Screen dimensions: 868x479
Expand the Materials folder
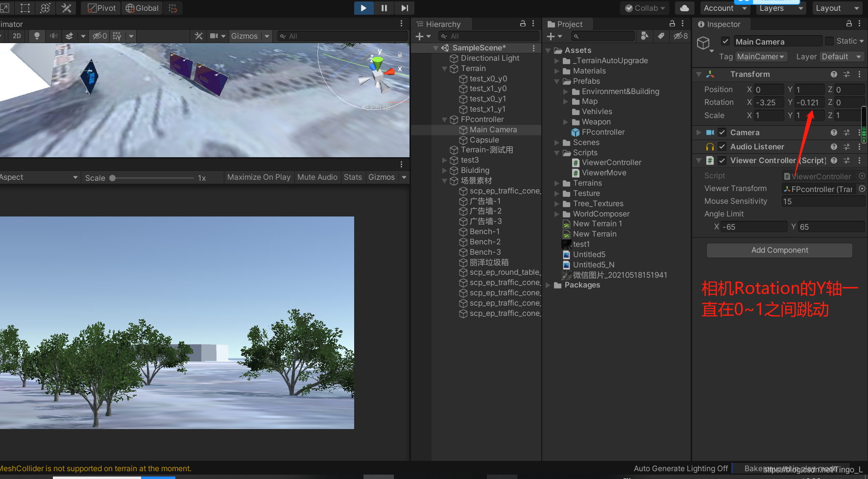click(556, 71)
